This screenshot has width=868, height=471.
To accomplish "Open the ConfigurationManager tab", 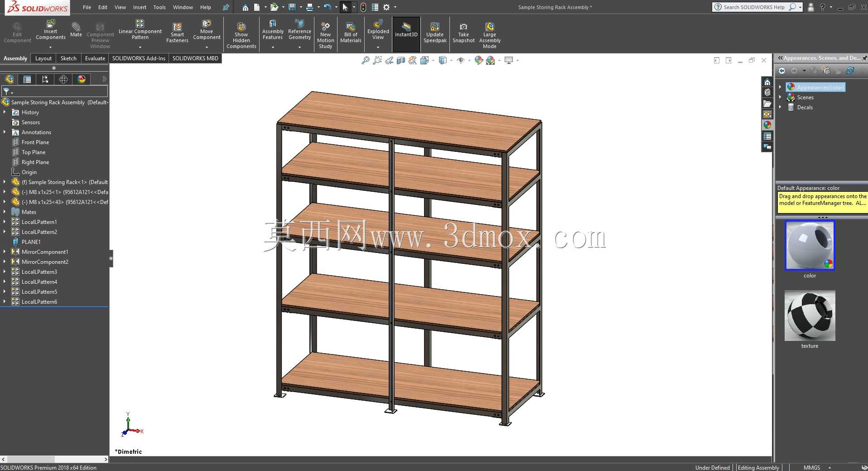I will click(45, 79).
